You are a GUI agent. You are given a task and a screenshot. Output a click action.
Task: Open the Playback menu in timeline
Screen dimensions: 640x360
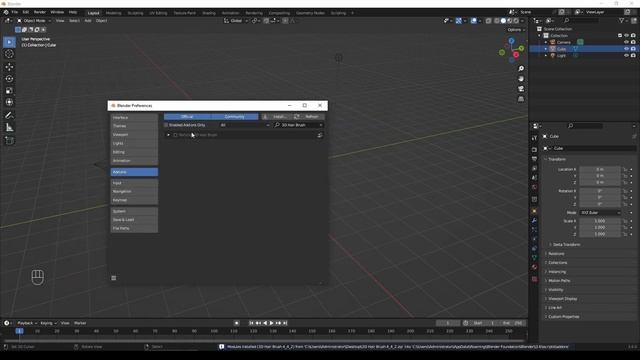click(27, 323)
